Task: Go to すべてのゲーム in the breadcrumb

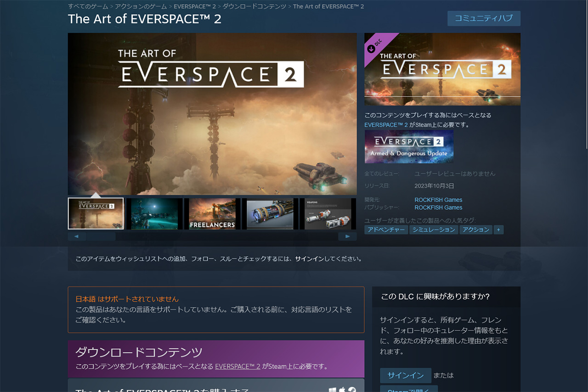Action: coord(88,6)
